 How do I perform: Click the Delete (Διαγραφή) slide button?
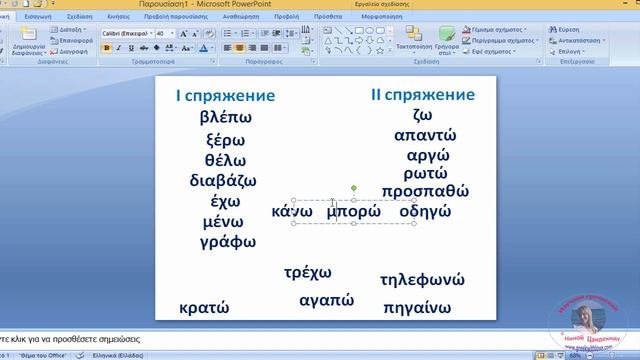point(69,52)
